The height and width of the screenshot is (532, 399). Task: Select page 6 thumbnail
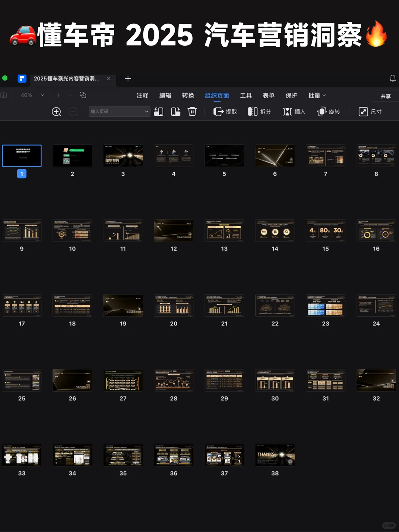[275, 156]
